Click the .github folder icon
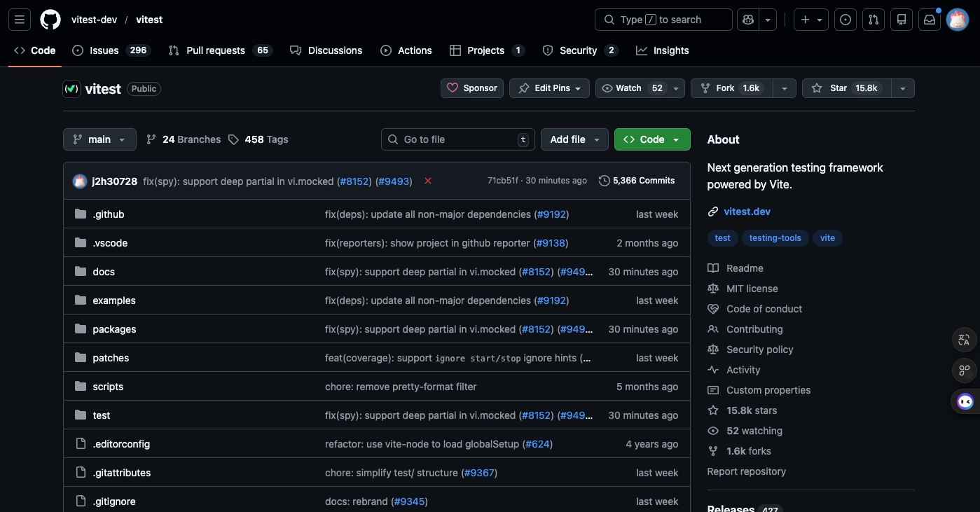 81,214
